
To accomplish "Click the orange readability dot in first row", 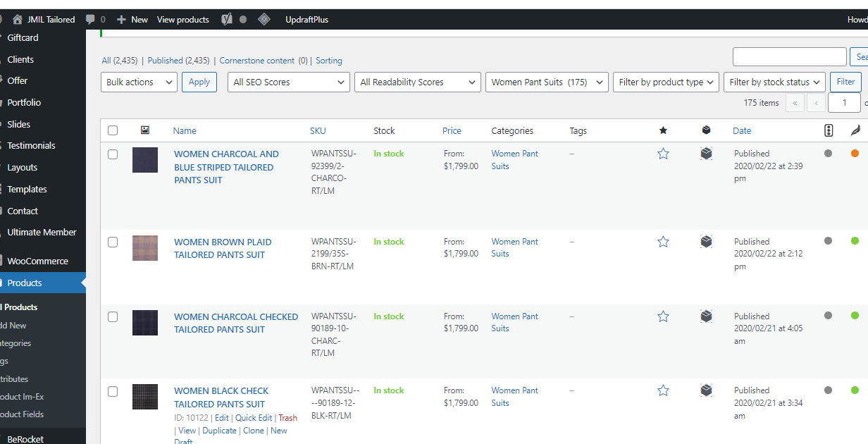I will coord(855,154).
